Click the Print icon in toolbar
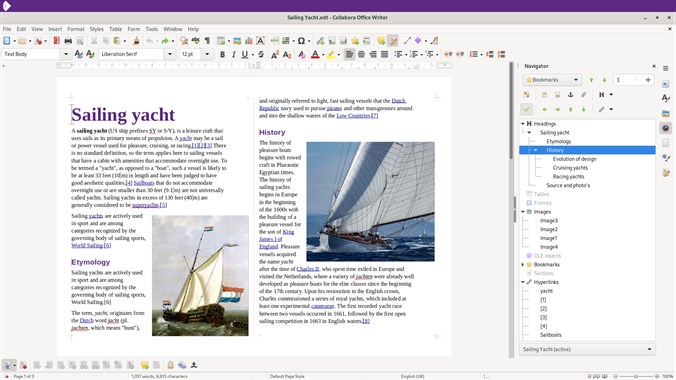The height and width of the screenshot is (380, 676). [68, 41]
